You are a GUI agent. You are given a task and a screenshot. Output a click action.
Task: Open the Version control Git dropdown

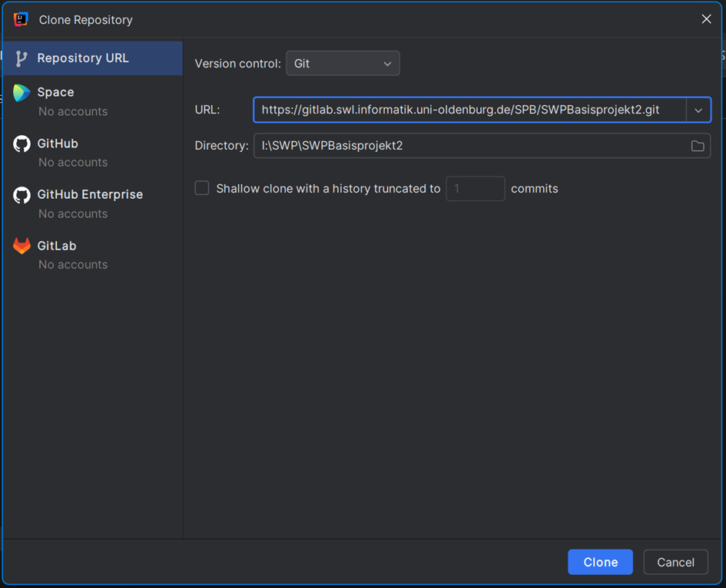point(343,64)
